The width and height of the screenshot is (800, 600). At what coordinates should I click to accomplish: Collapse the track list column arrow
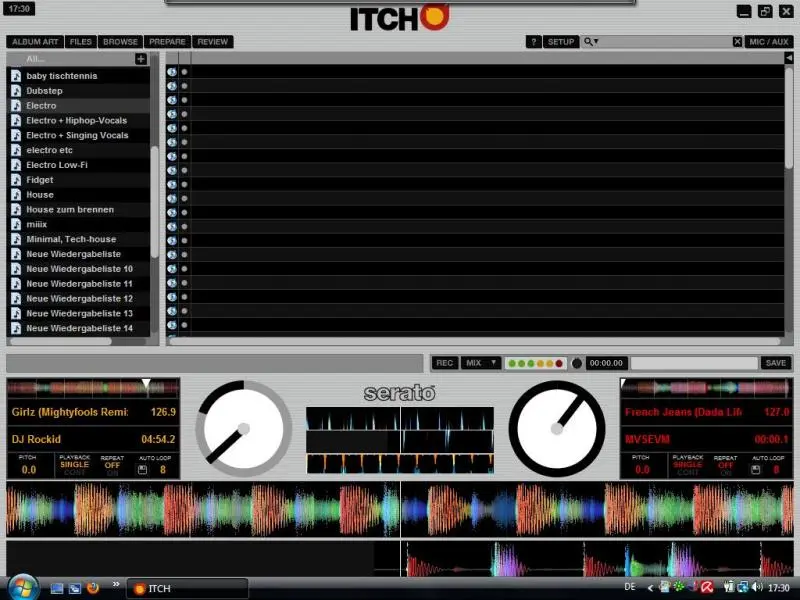point(788,59)
